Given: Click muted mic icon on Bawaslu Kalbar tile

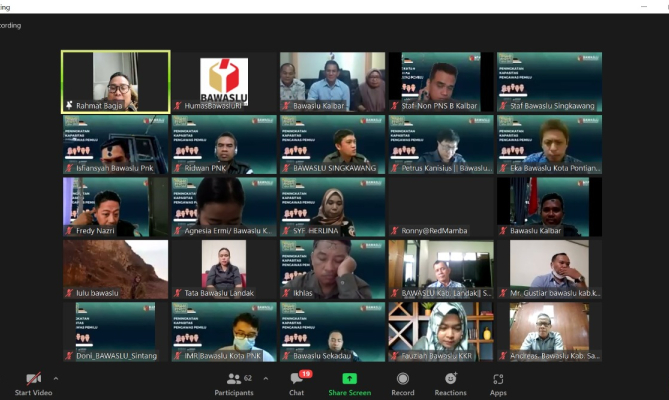Looking at the screenshot, I should pos(287,106).
